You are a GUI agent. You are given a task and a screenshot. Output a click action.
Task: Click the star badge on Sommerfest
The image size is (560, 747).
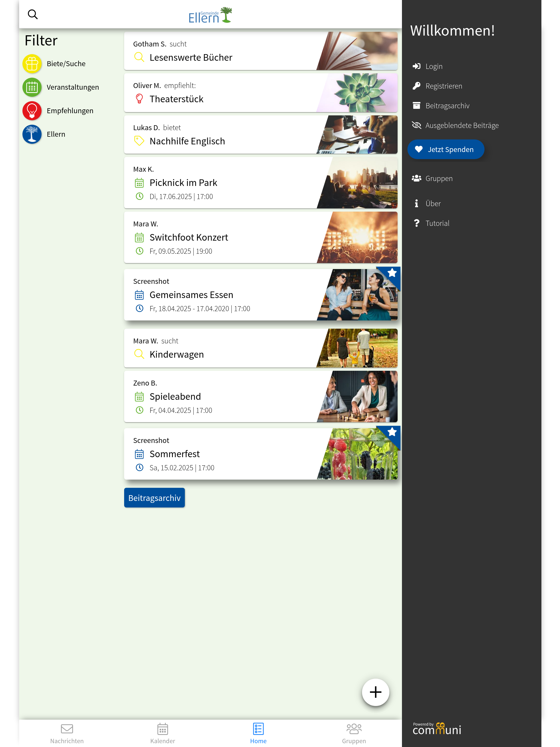pyautogui.click(x=392, y=432)
